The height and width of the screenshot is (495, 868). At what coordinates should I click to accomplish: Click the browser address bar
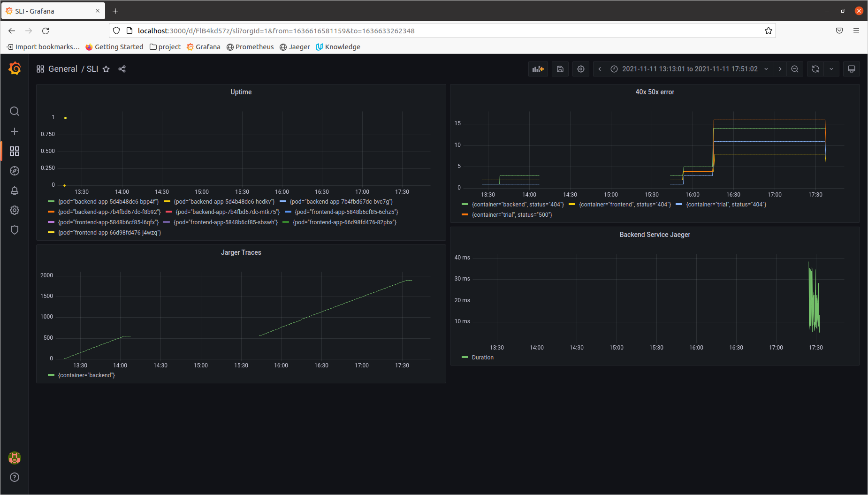coord(442,30)
